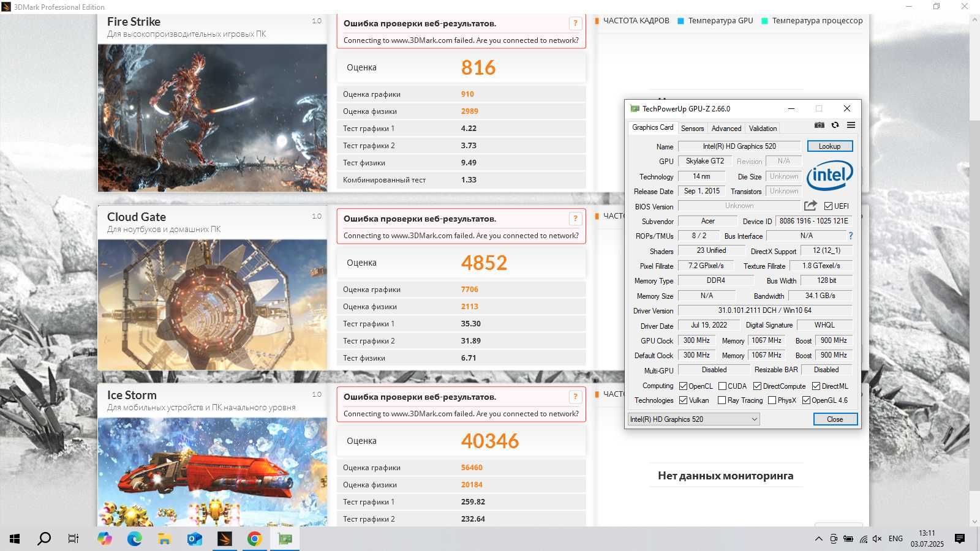Click the Ice Storm benchmark thumbnail
The height and width of the screenshot is (551, 980).
pos(213,471)
